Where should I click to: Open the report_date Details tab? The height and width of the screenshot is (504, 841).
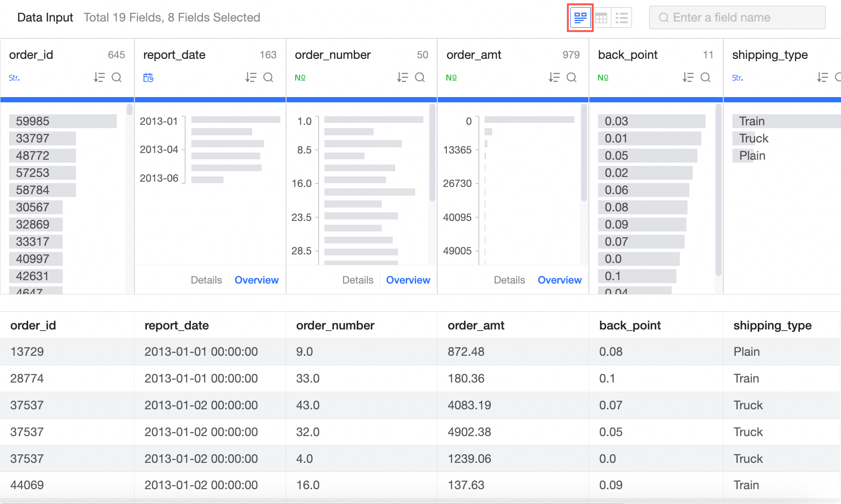(206, 280)
